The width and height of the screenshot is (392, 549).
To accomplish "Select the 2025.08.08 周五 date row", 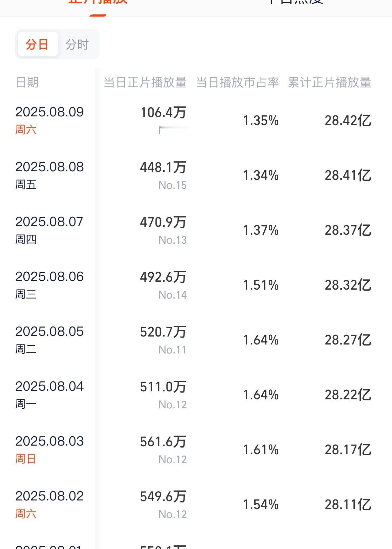I will click(x=196, y=175).
